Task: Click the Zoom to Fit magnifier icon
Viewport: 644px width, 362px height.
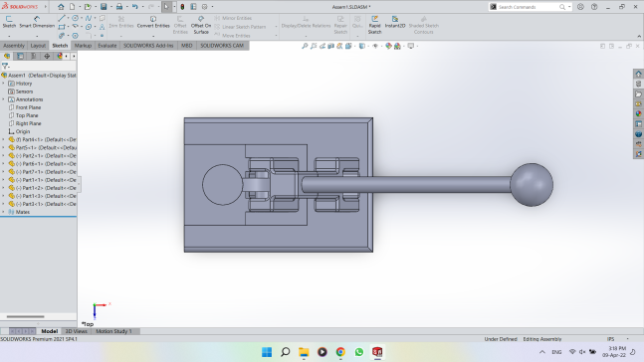Action: 305,46
